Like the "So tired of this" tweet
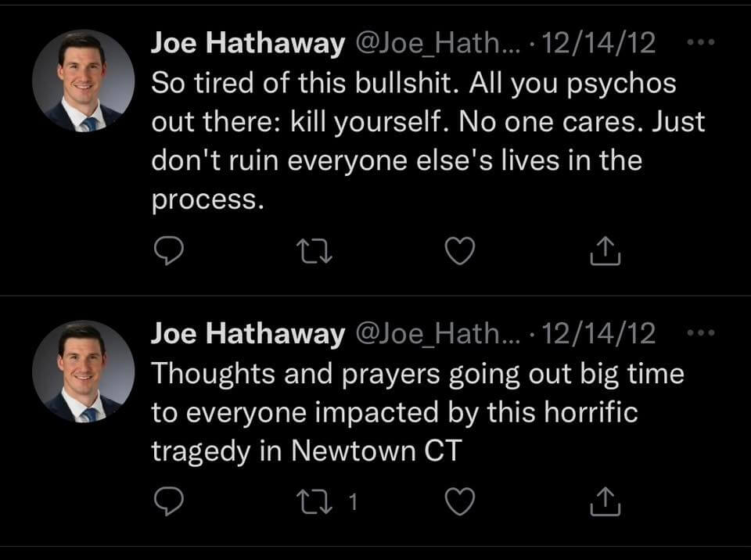Screen dimensions: 751x560 click(460, 250)
